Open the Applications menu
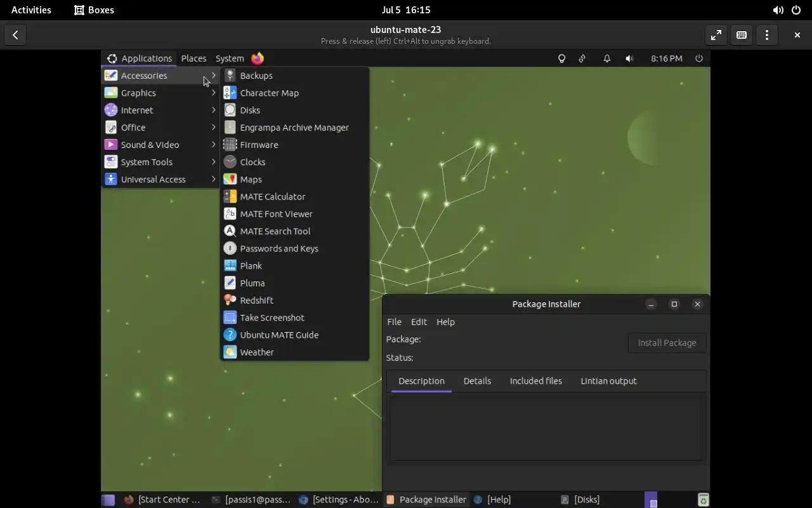 139,58
